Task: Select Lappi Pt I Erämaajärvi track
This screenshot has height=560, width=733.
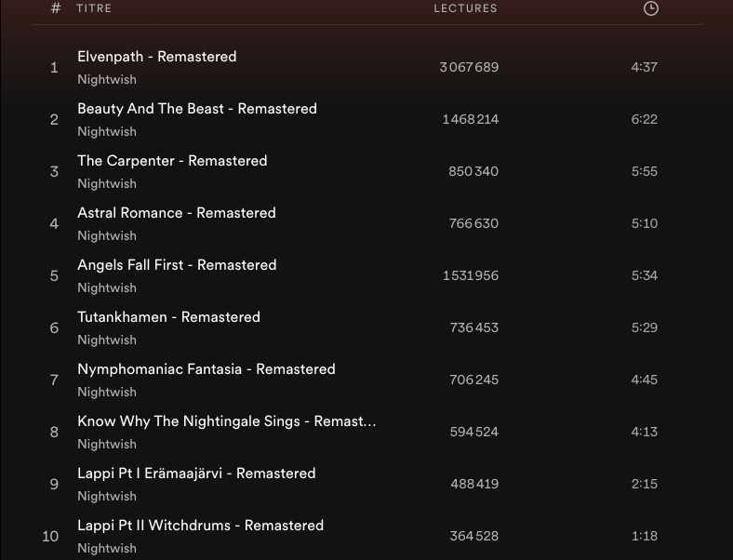Action: pos(196,473)
